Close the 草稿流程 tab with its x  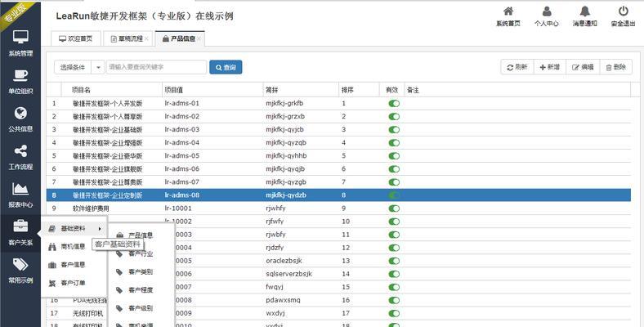[146, 39]
